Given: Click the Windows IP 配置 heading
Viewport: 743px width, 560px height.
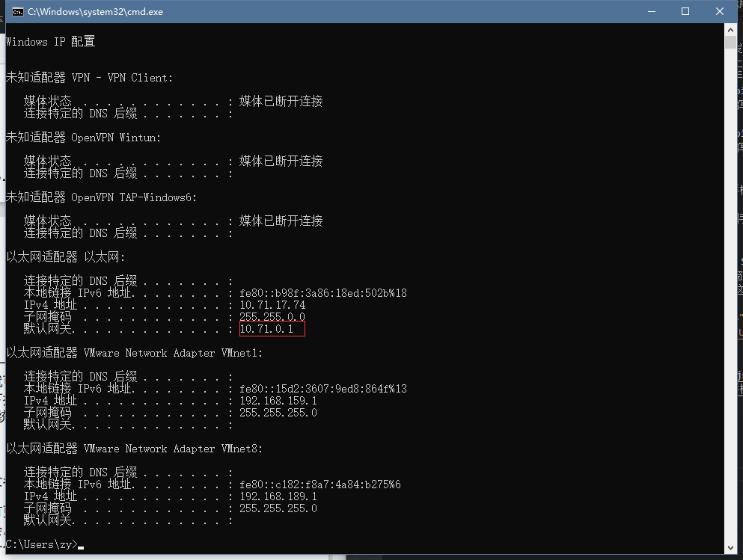Looking at the screenshot, I should coord(51,42).
